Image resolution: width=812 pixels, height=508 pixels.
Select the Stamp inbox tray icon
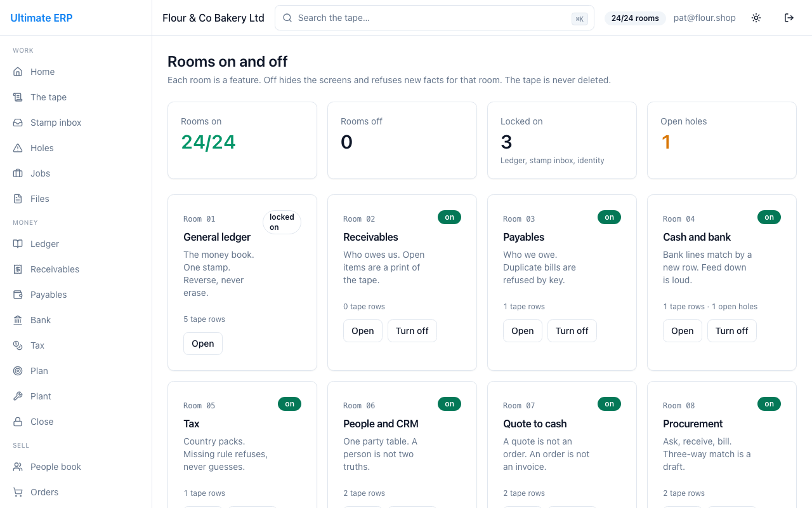(x=18, y=123)
